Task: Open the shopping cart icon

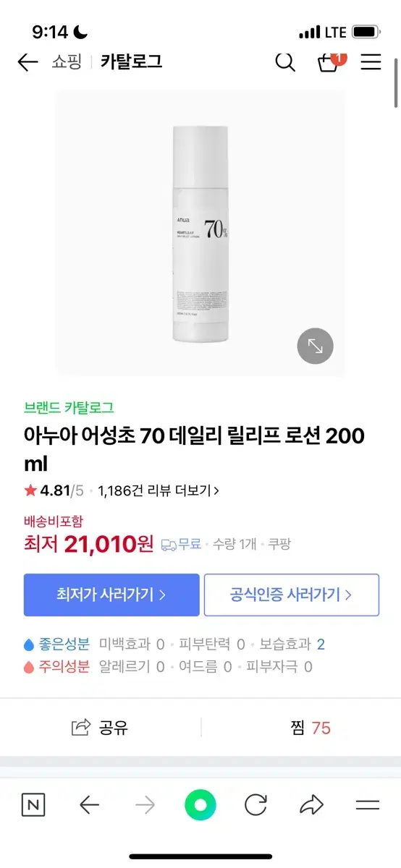Action: coord(329,61)
